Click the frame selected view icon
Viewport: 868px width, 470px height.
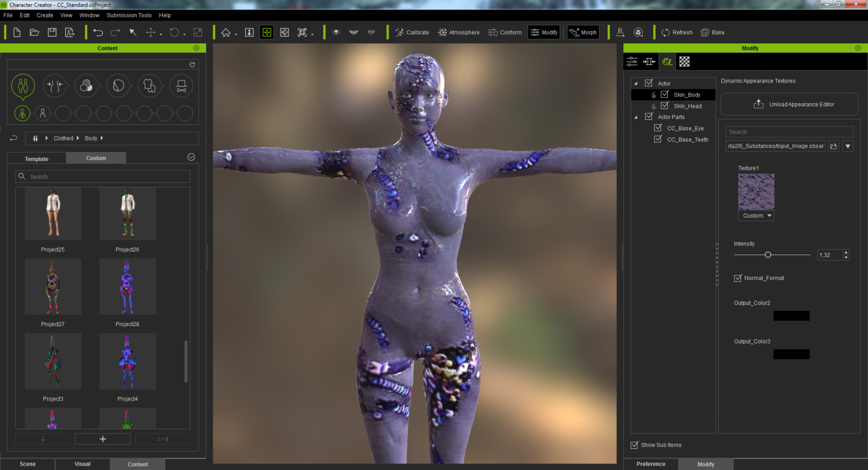click(302, 33)
